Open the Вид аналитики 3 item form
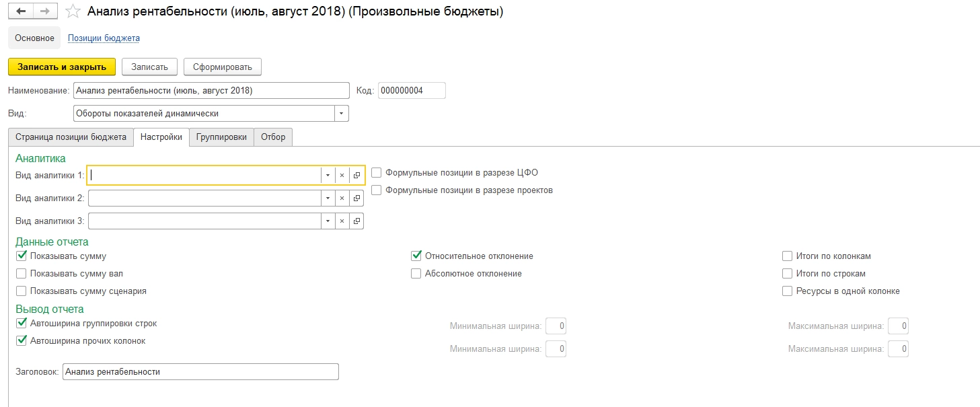 356,221
